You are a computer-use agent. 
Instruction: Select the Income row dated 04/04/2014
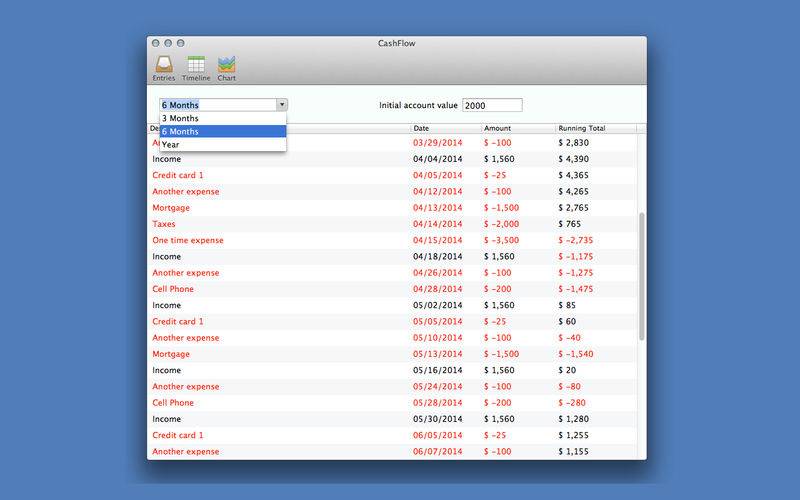click(x=392, y=159)
